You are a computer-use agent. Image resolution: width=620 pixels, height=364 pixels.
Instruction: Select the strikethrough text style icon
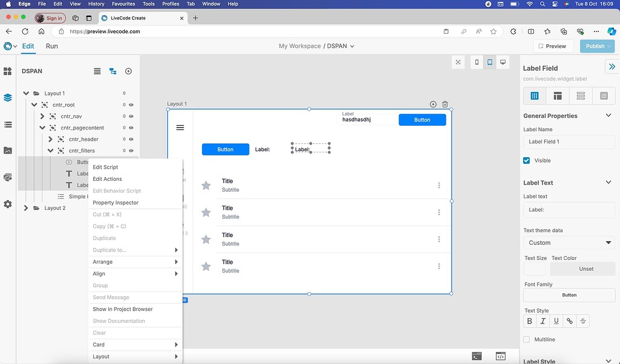pyautogui.click(x=582, y=320)
